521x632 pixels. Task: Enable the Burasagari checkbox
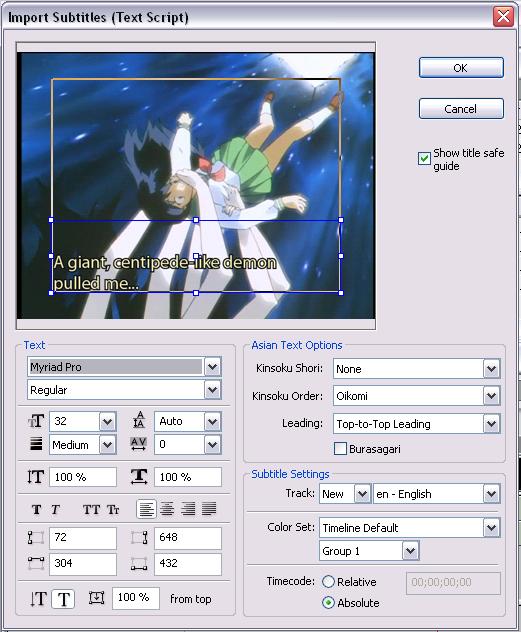[x=340, y=449]
